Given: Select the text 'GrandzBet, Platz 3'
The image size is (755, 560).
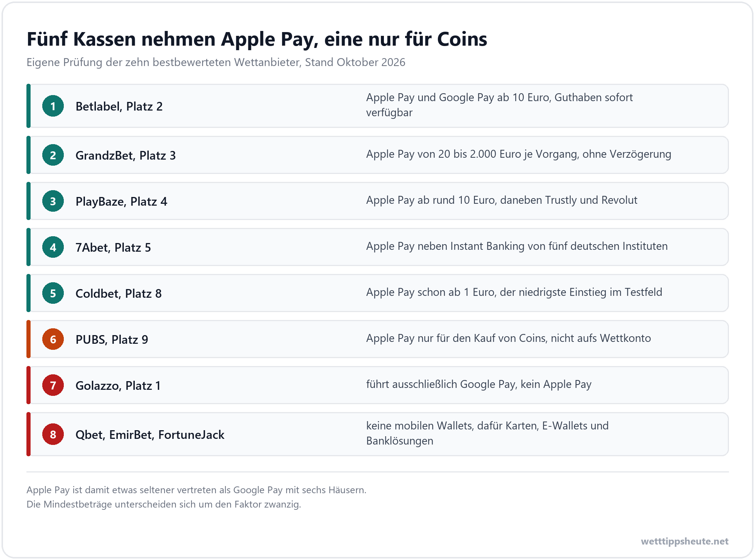Looking at the screenshot, I should (126, 155).
